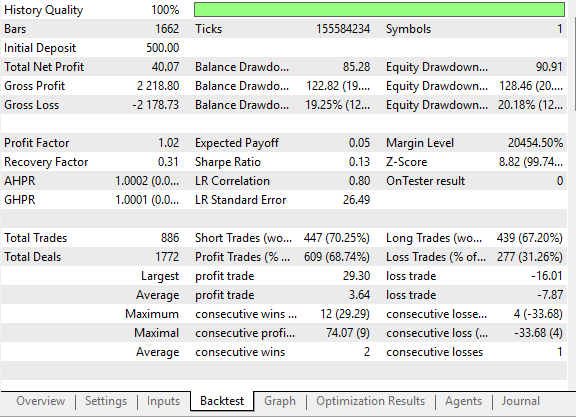Select the average loss trade value -7.87
The width and height of the screenshot is (576, 417).
point(550,295)
